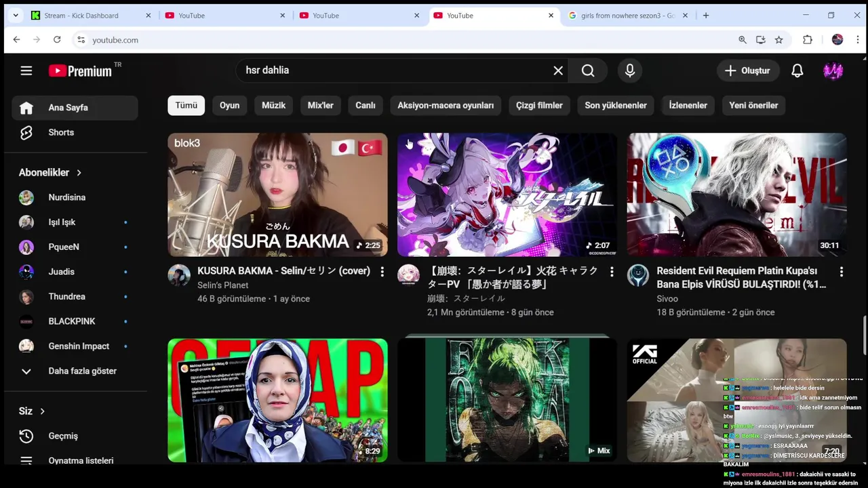Screen dimensions: 868x488
Task: Open options menu for KUSURA BAKMA video
Action: (x=382, y=272)
